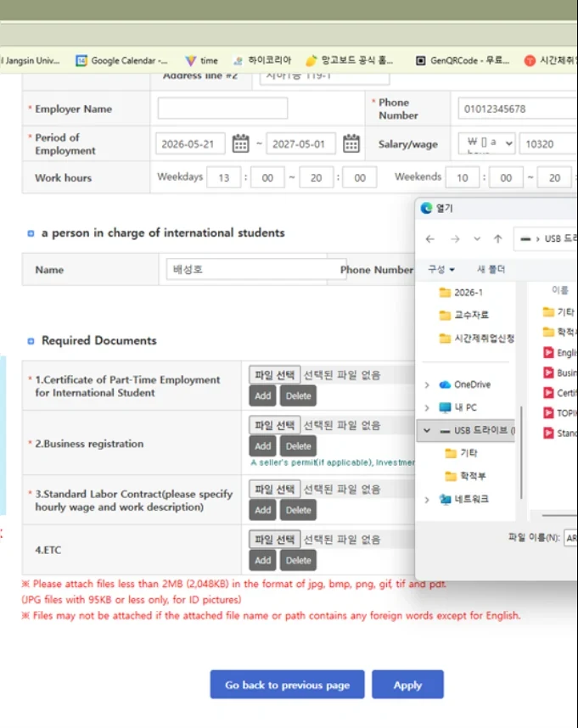Select the 교수자료 quick access folder

464,315
